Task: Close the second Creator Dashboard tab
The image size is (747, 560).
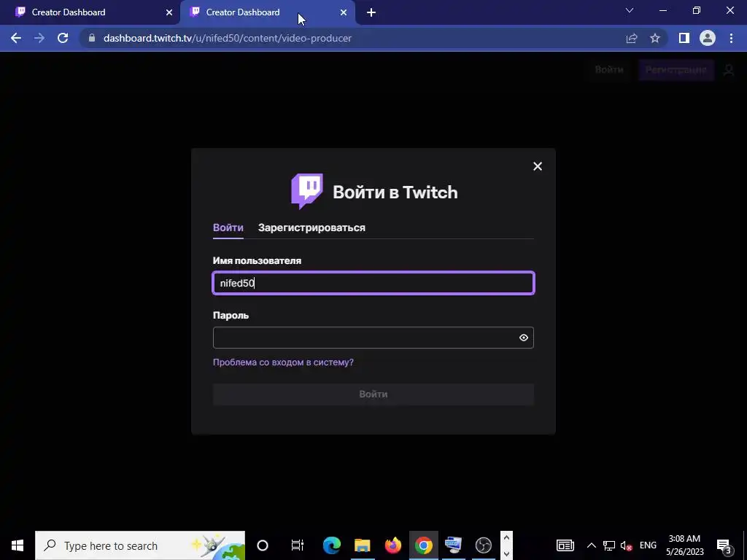Action: [344, 13]
